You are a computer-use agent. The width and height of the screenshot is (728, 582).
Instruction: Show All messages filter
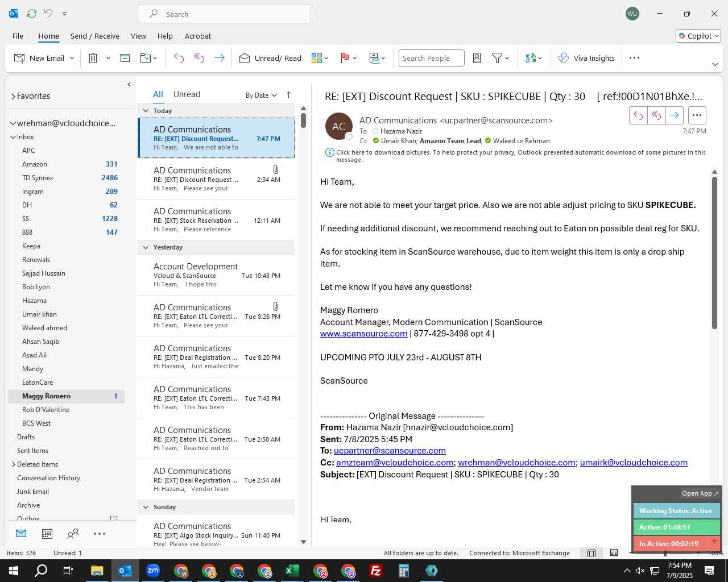(x=158, y=94)
